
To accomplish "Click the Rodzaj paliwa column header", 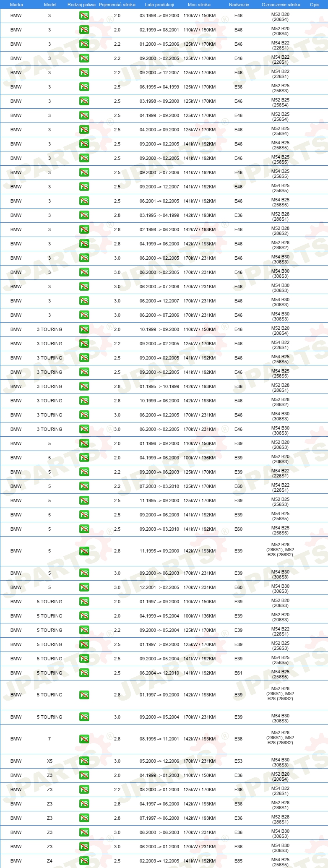I will [81, 5].
